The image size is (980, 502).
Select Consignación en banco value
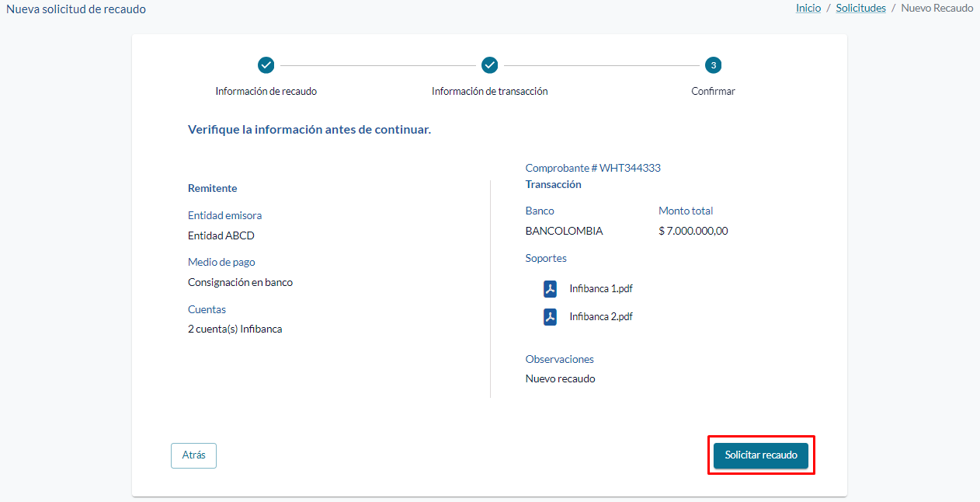[241, 282]
